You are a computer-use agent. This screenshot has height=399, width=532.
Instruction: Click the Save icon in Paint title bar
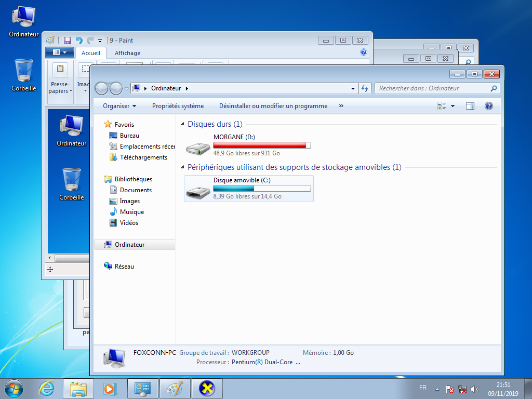point(68,41)
